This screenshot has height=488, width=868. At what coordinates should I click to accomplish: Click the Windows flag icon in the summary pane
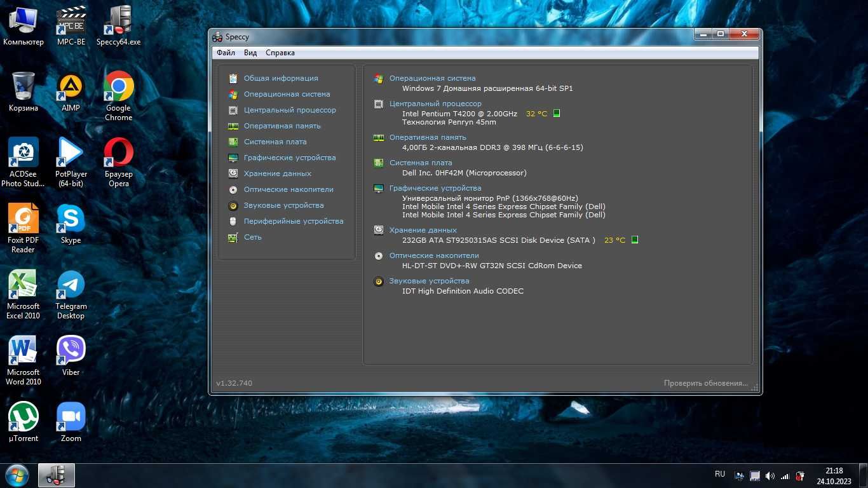click(x=379, y=78)
